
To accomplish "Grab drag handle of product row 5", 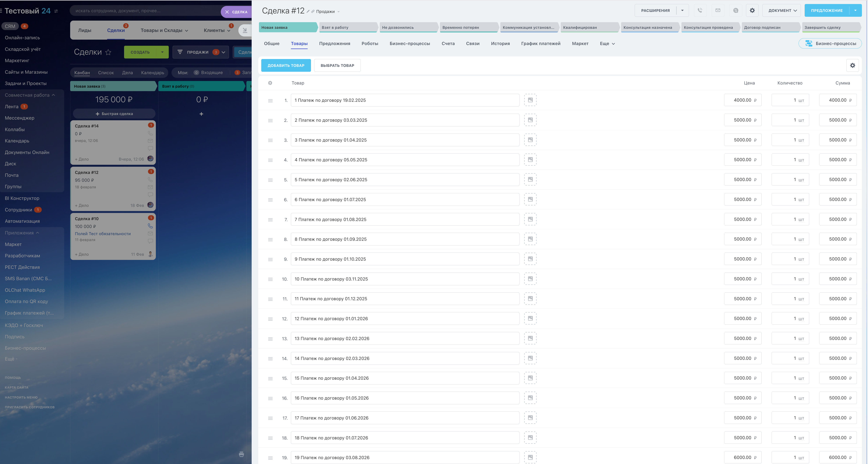I will tap(270, 180).
